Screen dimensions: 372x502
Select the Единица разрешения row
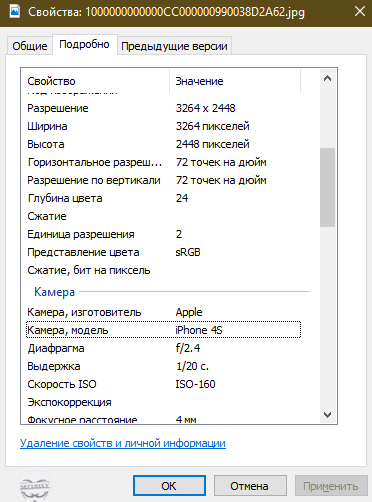pyautogui.click(x=163, y=234)
